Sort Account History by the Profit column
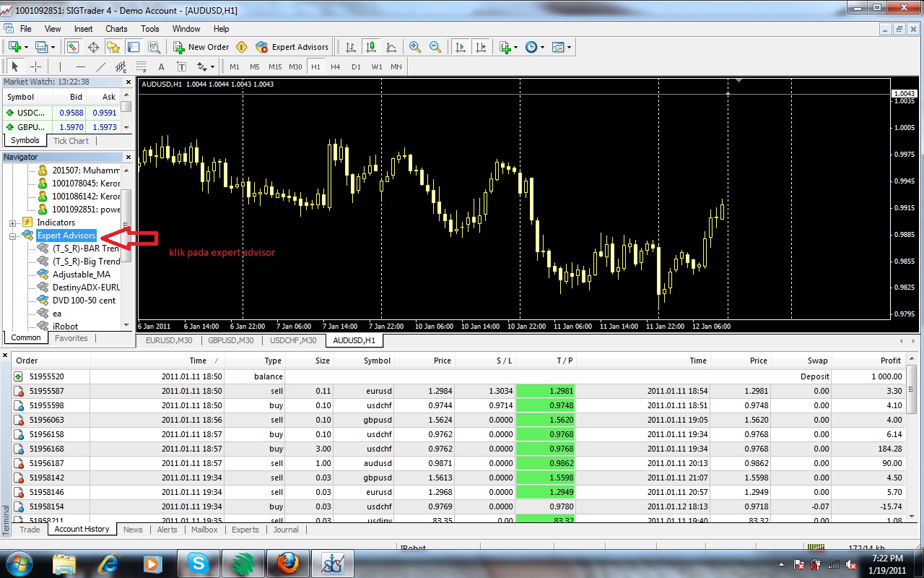Screen dimensions: 924x578 point(868,361)
